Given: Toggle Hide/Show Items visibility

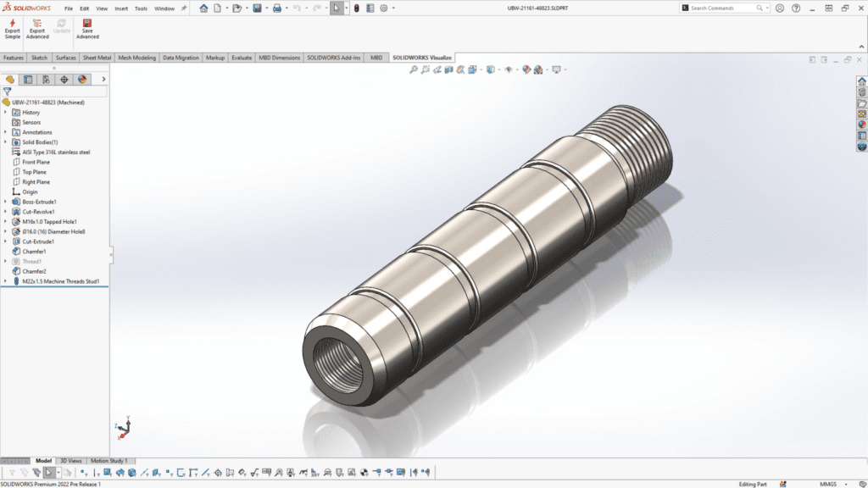Looking at the screenshot, I should pos(509,69).
